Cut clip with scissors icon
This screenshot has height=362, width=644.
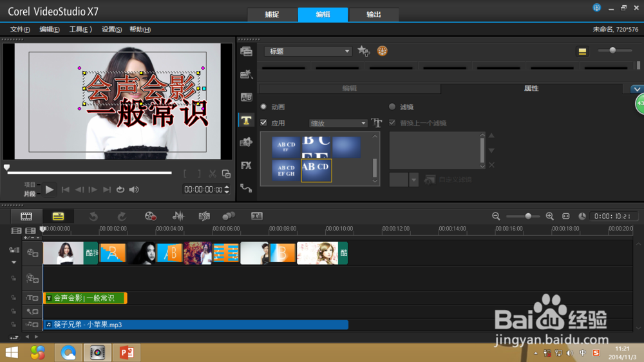coord(213,174)
